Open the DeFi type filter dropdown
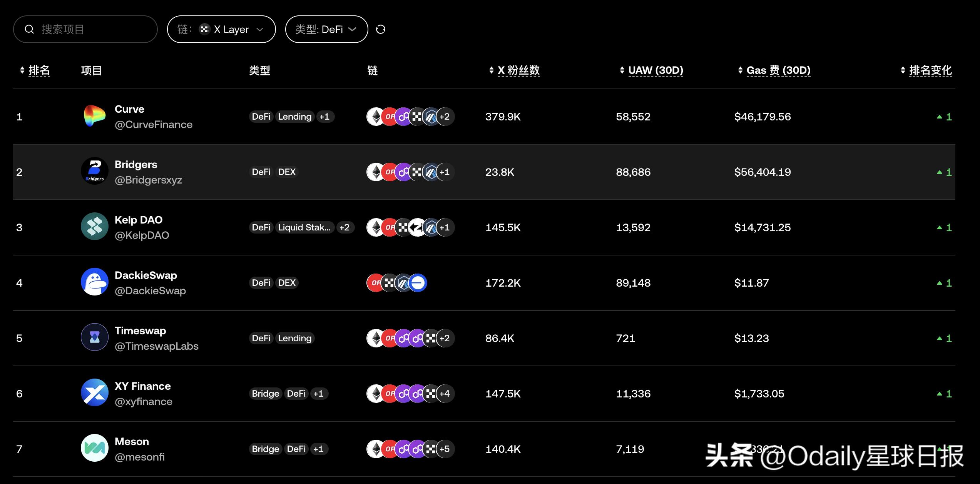Viewport: 980px width, 484px height. (326, 29)
